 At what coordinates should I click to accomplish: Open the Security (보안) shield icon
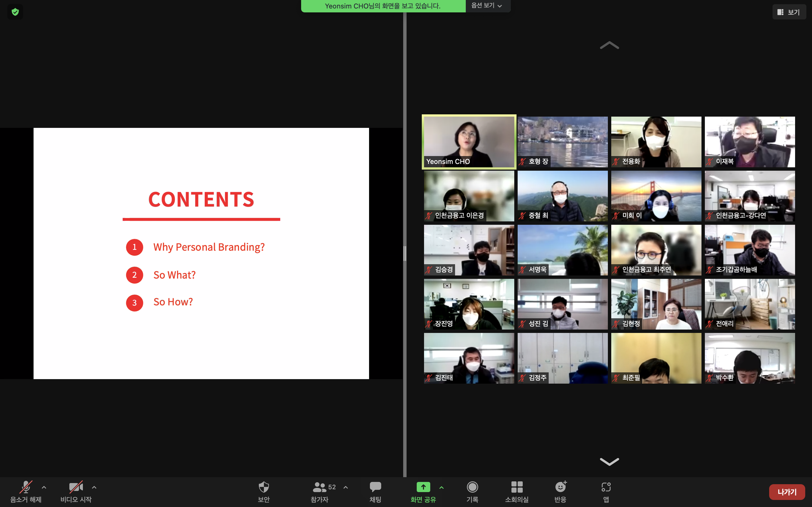click(x=264, y=487)
